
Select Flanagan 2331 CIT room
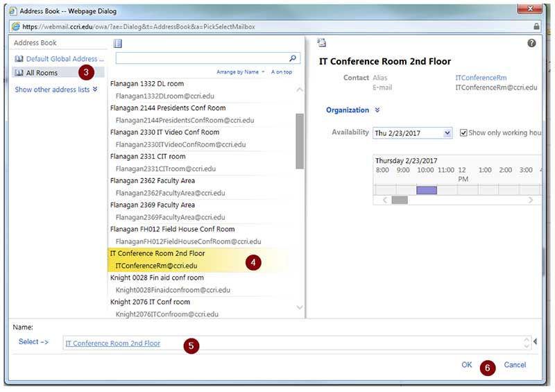[203, 162]
